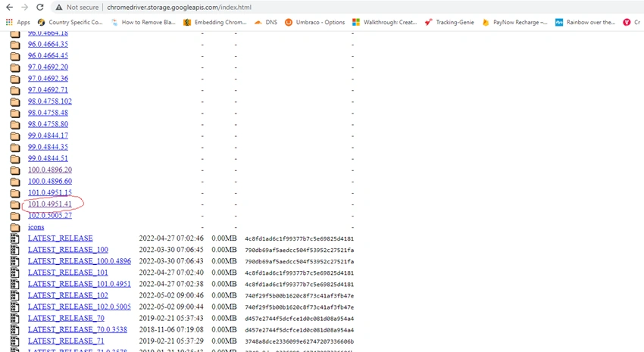Open the LATEST_RELEASE_70 file link

pos(66,319)
